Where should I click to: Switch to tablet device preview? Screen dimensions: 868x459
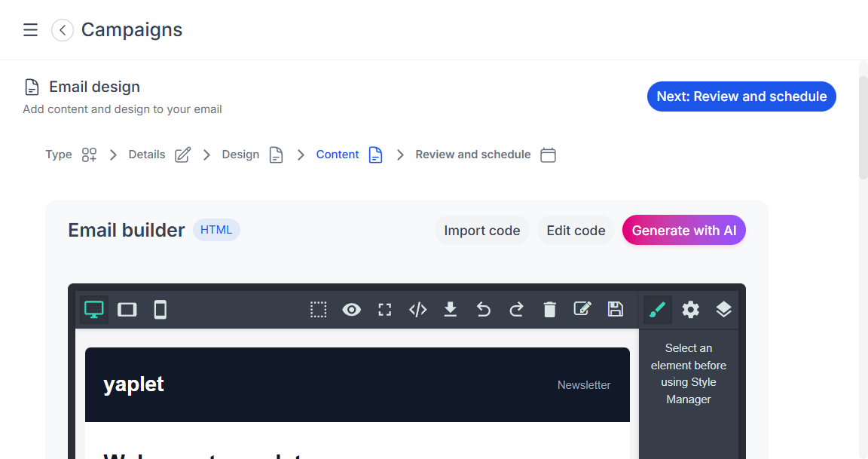pos(127,310)
